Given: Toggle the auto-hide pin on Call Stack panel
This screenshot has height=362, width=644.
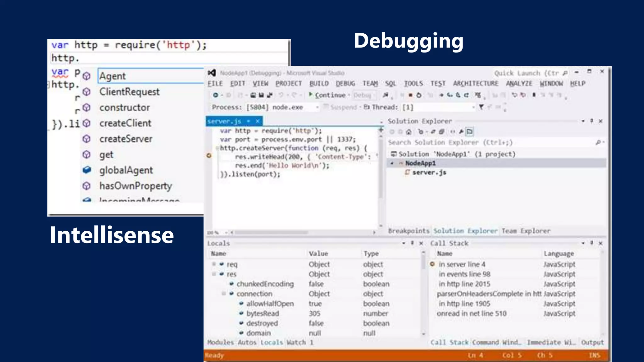Looking at the screenshot, I should pyautogui.click(x=591, y=243).
